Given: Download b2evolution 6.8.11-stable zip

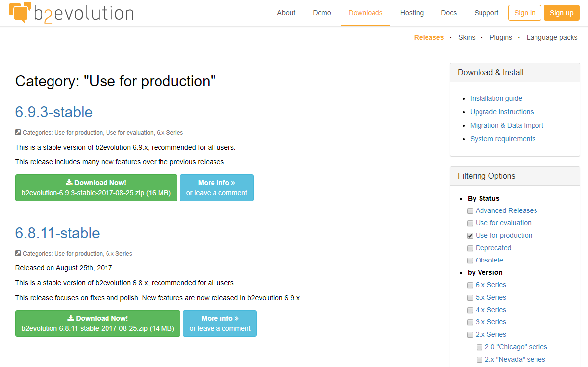Looking at the screenshot, I should pos(98,323).
